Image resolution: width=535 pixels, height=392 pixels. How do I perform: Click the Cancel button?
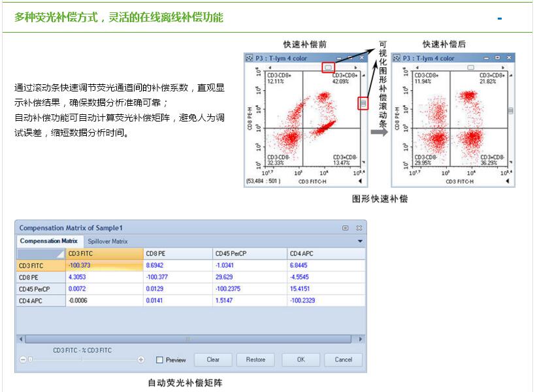(x=343, y=359)
